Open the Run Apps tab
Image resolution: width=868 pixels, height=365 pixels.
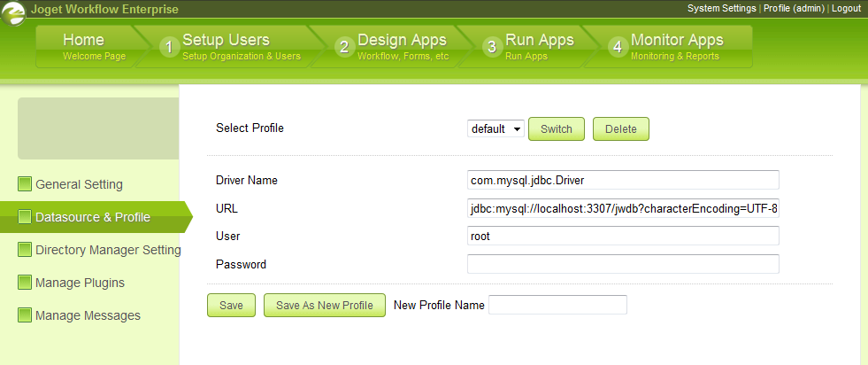tap(527, 47)
